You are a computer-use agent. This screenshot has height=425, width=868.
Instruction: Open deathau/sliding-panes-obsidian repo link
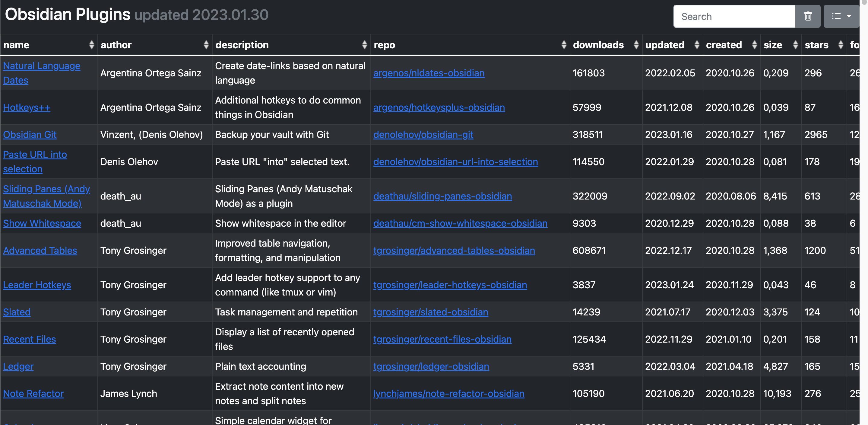pos(442,196)
